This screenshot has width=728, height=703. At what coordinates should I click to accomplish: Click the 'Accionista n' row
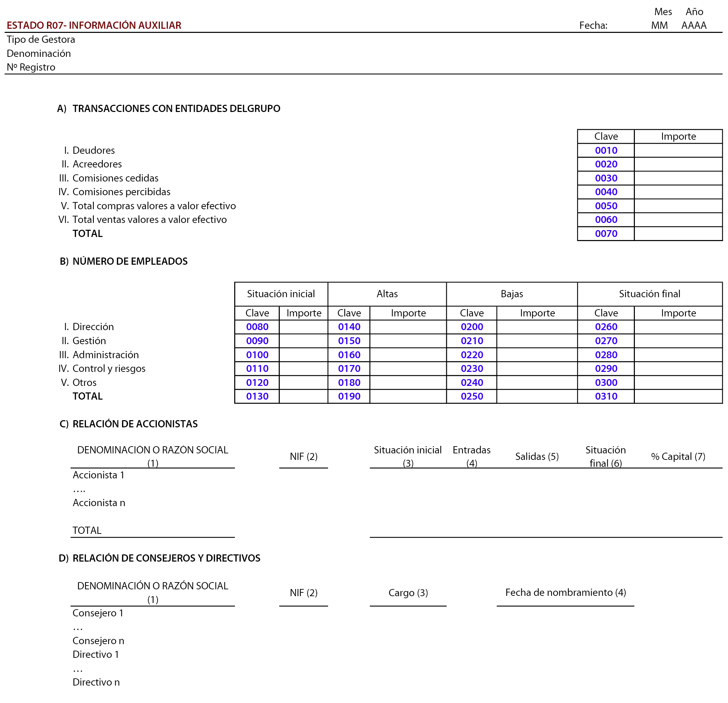pyautogui.click(x=99, y=503)
